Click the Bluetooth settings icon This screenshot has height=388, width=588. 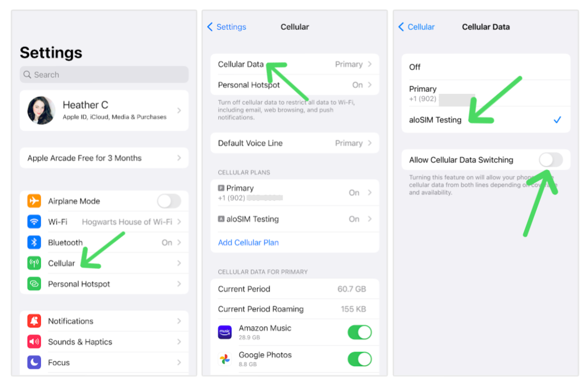point(34,242)
